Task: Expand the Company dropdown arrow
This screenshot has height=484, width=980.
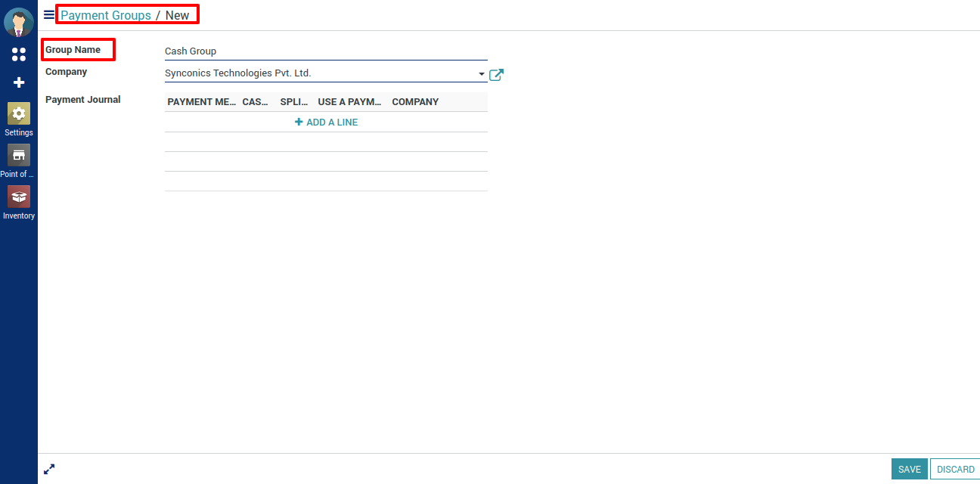Action: 482,74
